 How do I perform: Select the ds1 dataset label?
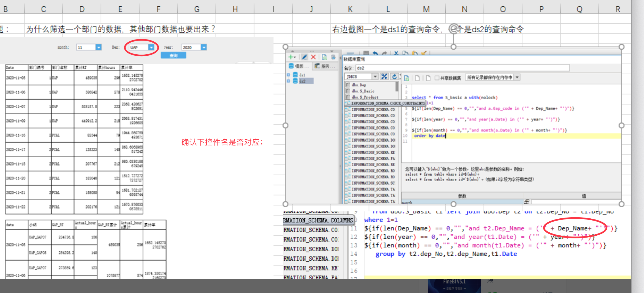[302, 75]
